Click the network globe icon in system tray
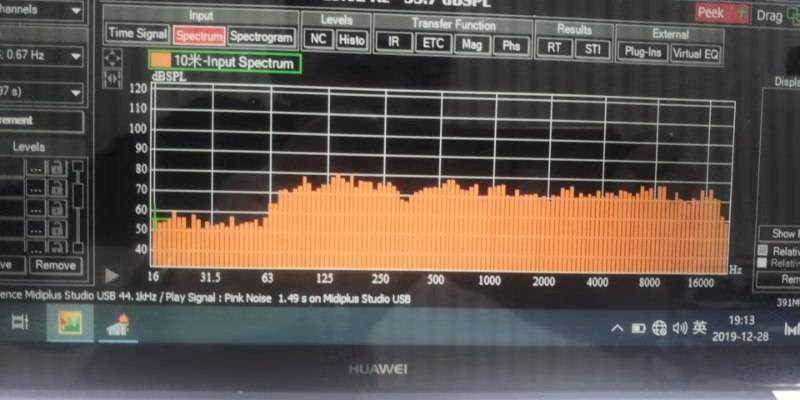Image resolution: width=800 pixels, height=400 pixels. point(659,328)
